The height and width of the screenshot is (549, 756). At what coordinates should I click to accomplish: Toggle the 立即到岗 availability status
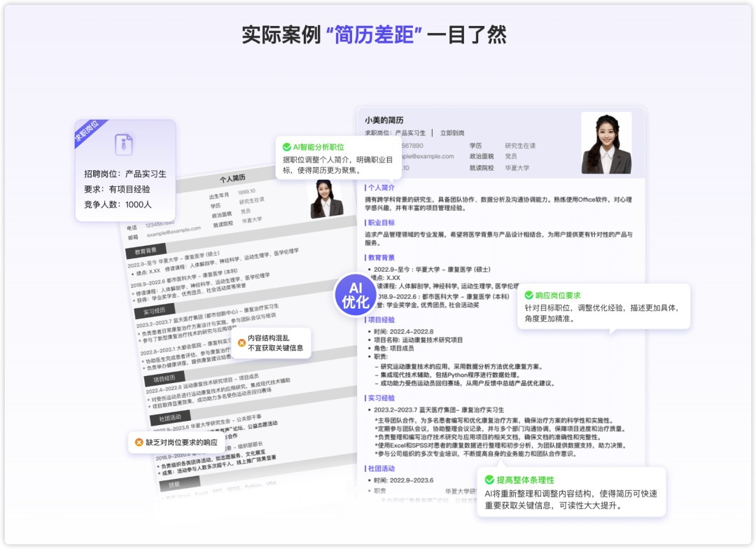click(x=454, y=133)
